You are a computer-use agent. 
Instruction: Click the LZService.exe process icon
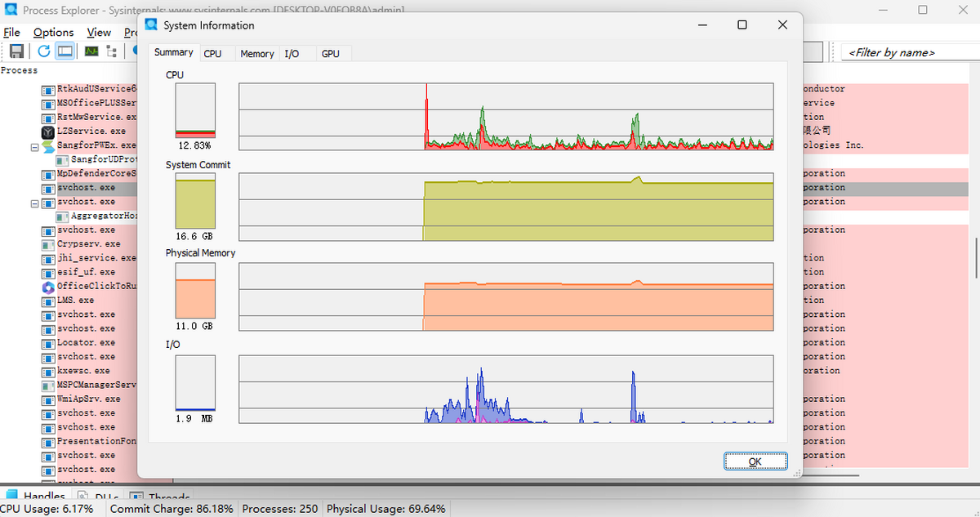[x=47, y=131]
